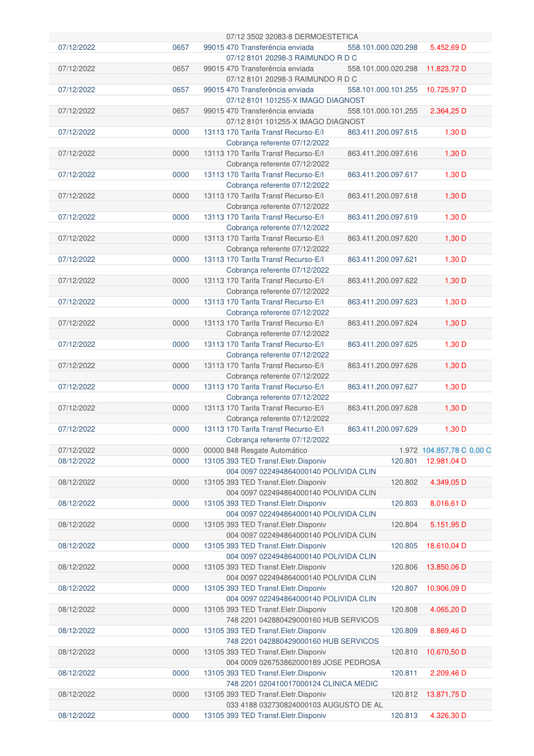534x756 pixels.
Task: Select the JOSE PEDROSA beneficiary line
Action: (303, 662)
